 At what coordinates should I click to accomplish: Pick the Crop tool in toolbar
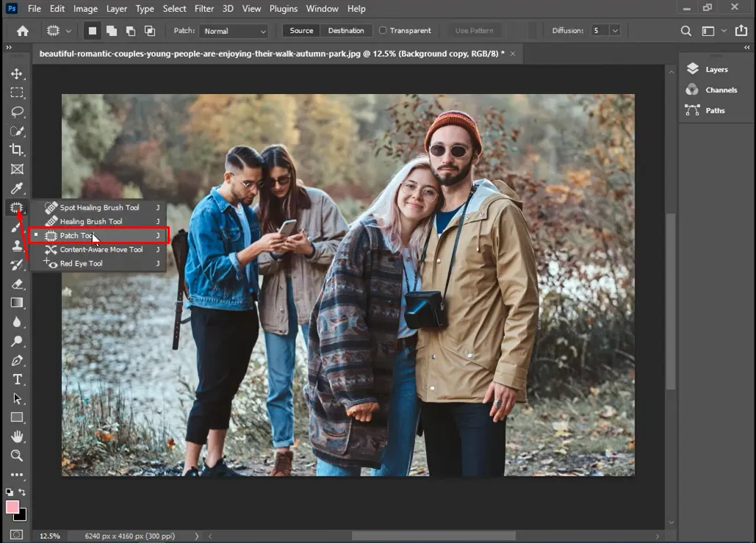click(16, 150)
